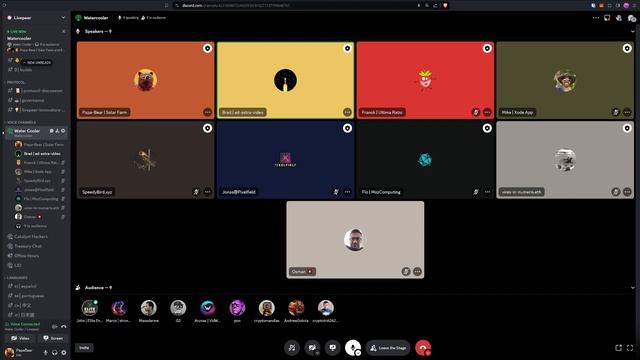The image size is (640, 360).
Task: Click the muted mic icon on Franck's tile
Action: [476, 112]
